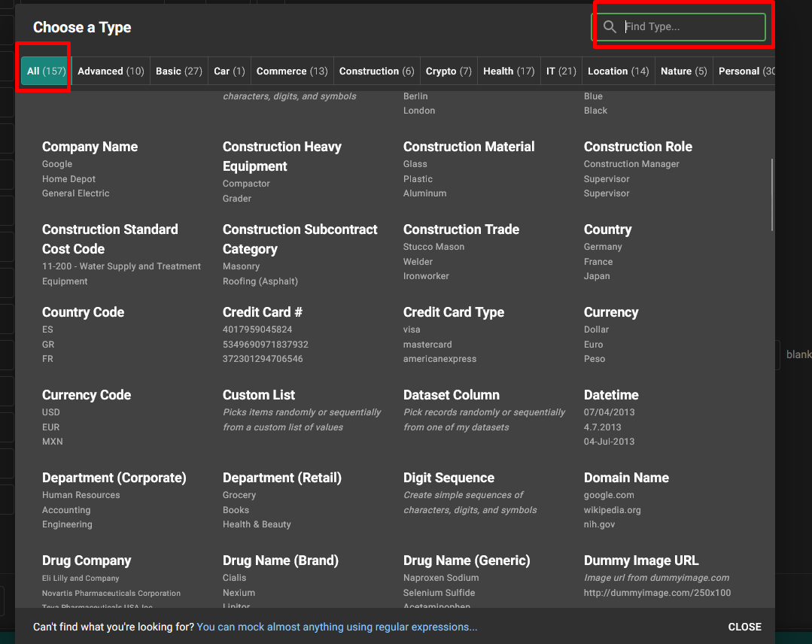Image resolution: width=812 pixels, height=644 pixels.
Task: Switch to the Car (1) tab
Action: click(230, 71)
